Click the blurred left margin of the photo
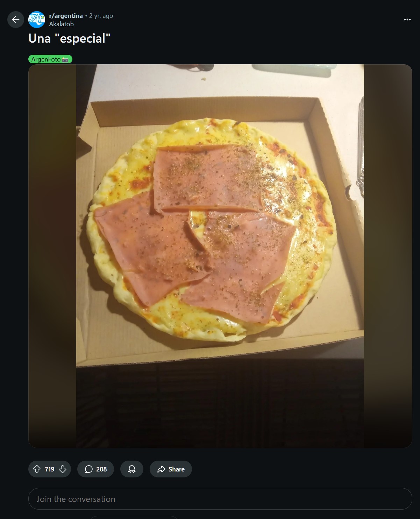This screenshot has height=519, width=420. point(52,256)
